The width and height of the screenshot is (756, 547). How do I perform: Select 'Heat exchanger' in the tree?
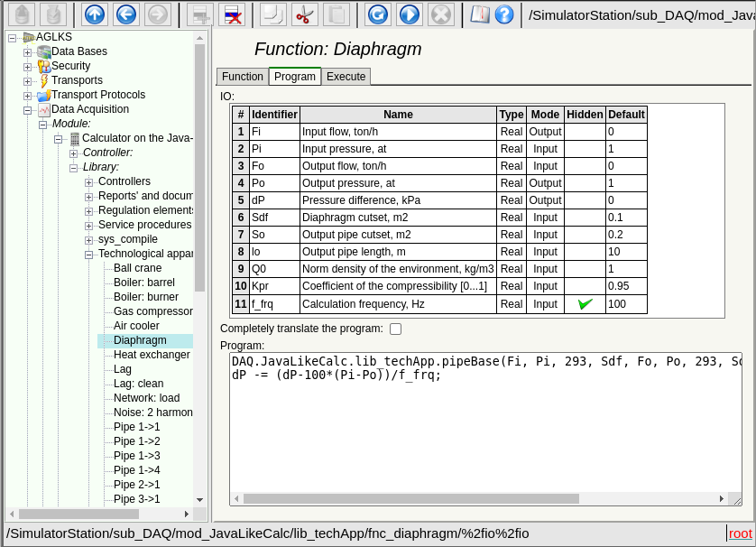click(152, 355)
